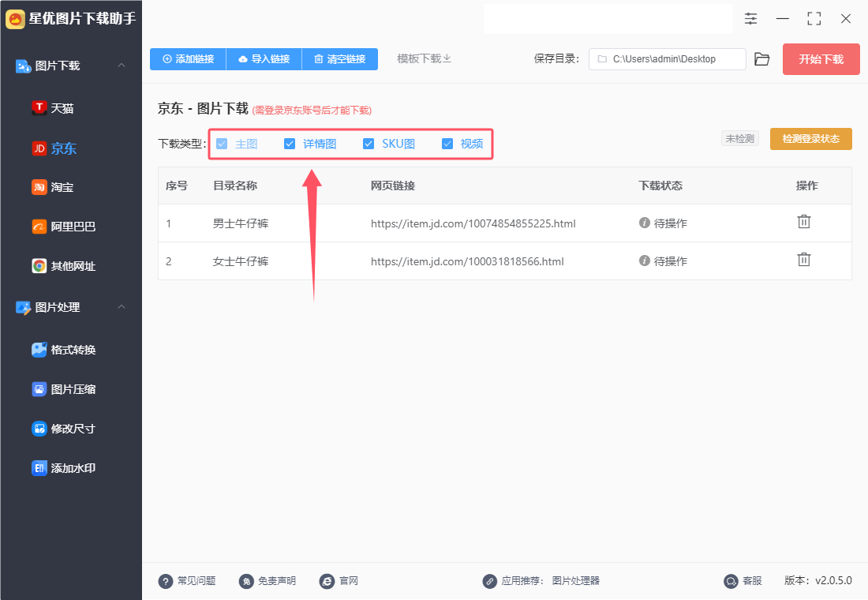This screenshot has height=600, width=868.
Task: Click info icon of 男士牛仔裤 download status
Action: [x=645, y=223]
